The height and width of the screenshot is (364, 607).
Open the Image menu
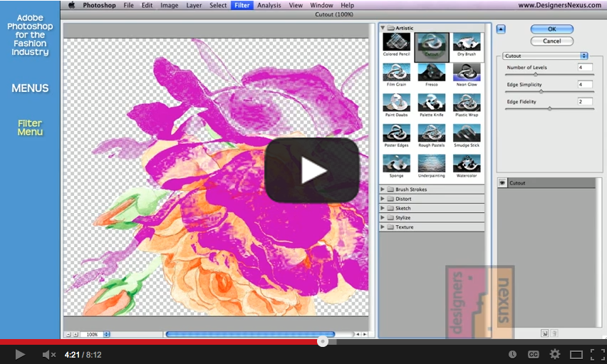click(x=169, y=5)
